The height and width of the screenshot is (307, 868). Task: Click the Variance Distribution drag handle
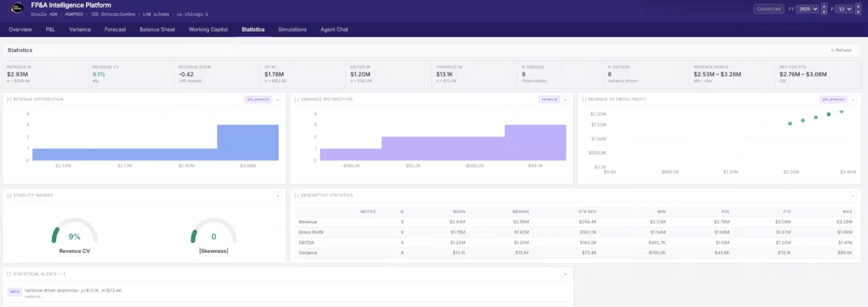point(296,99)
